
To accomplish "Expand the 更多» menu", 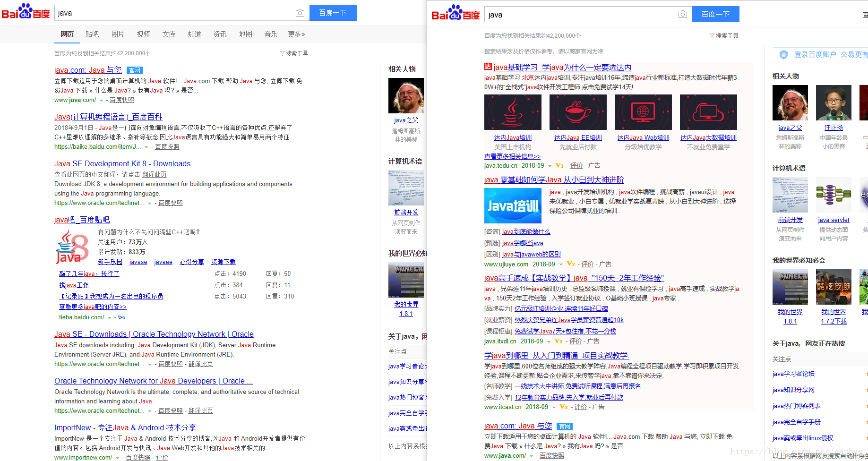I will tap(296, 34).
